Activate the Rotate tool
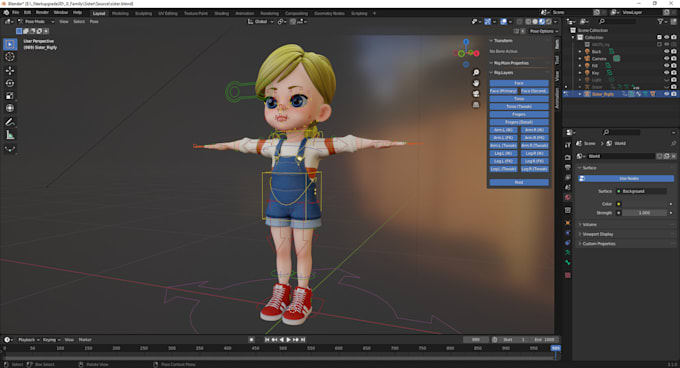This screenshot has height=368, width=680. tap(10, 83)
